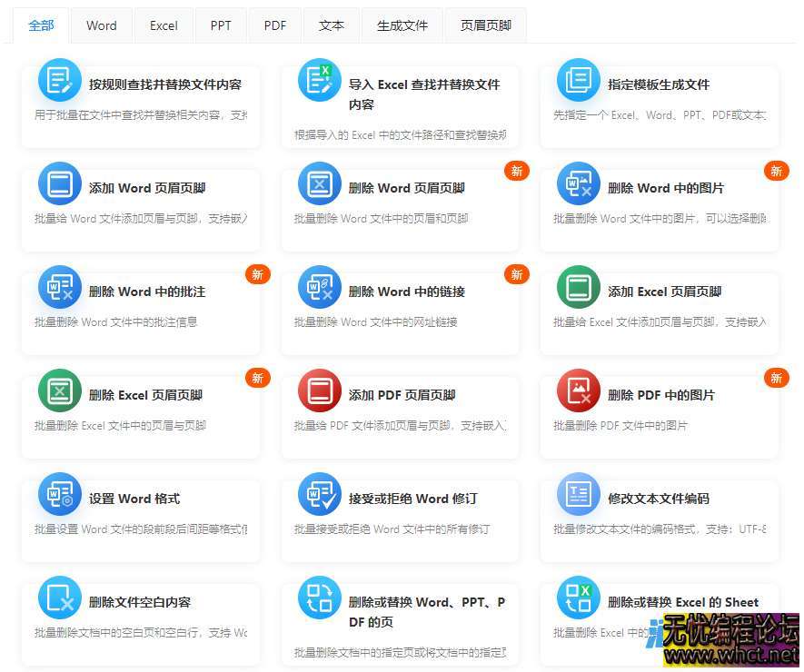Select the 设置 Word 格式 tool icon
Image resolution: width=804 pixels, height=672 pixels.
click(59, 498)
